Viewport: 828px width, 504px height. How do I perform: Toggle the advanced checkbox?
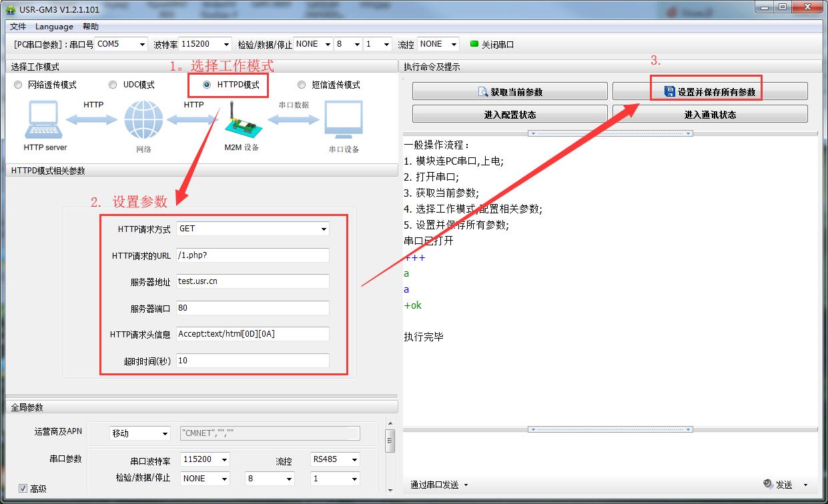(x=23, y=489)
